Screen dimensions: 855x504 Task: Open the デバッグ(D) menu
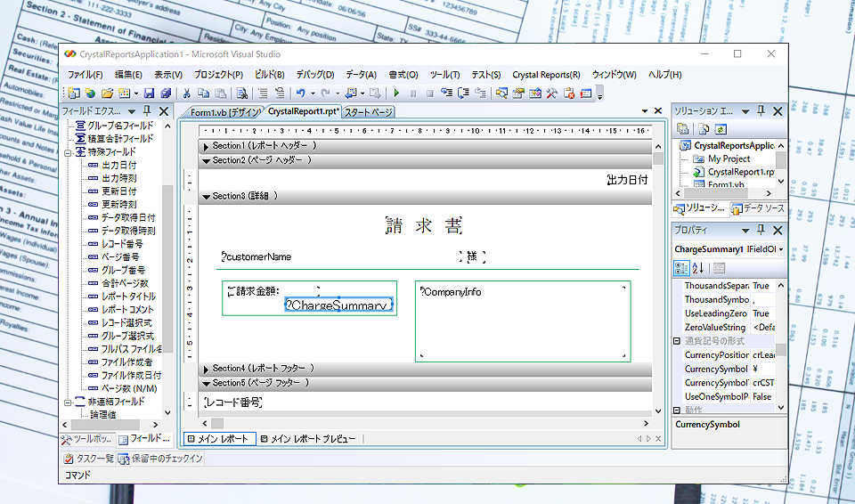coord(315,75)
